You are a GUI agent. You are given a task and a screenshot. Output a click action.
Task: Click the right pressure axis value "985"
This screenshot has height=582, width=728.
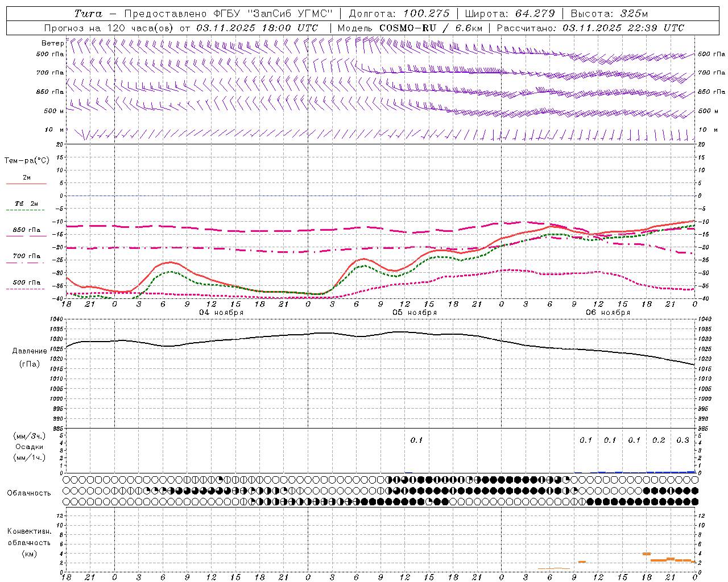704,429
